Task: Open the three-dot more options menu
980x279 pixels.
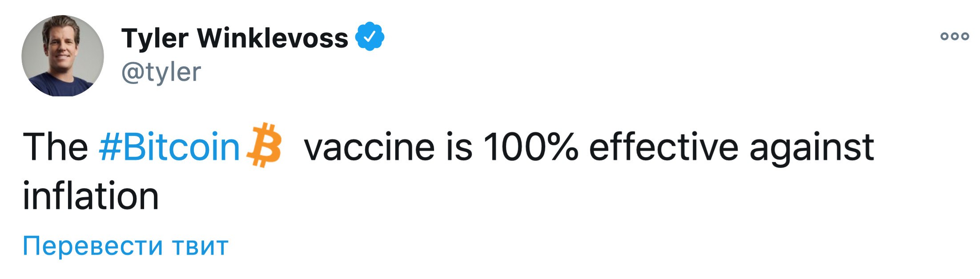Action: pyautogui.click(x=954, y=36)
